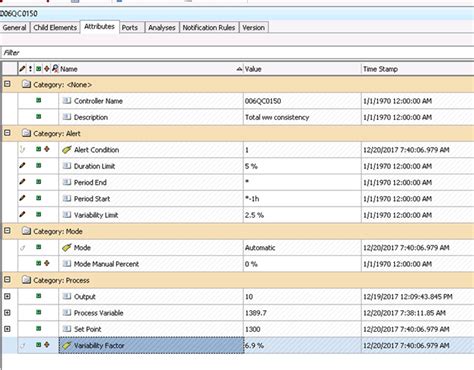
Task: Collapse the Category: Process group
Action: 7,280
